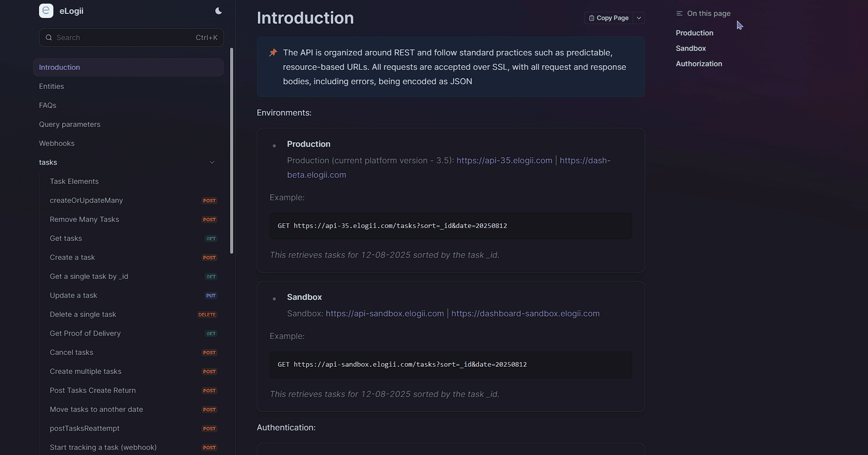Open Create multiple tasks endpoint
This screenshot has height=455, width=868.
click(86, 371)
